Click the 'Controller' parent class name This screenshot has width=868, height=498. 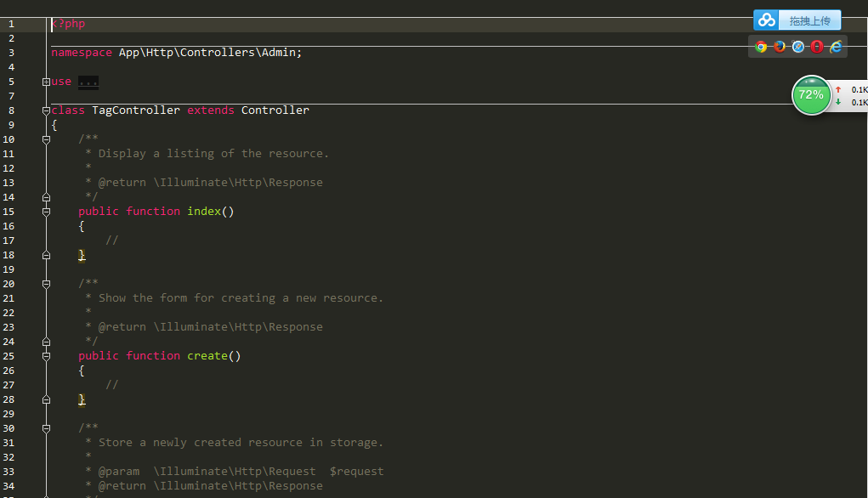point(275,110)
